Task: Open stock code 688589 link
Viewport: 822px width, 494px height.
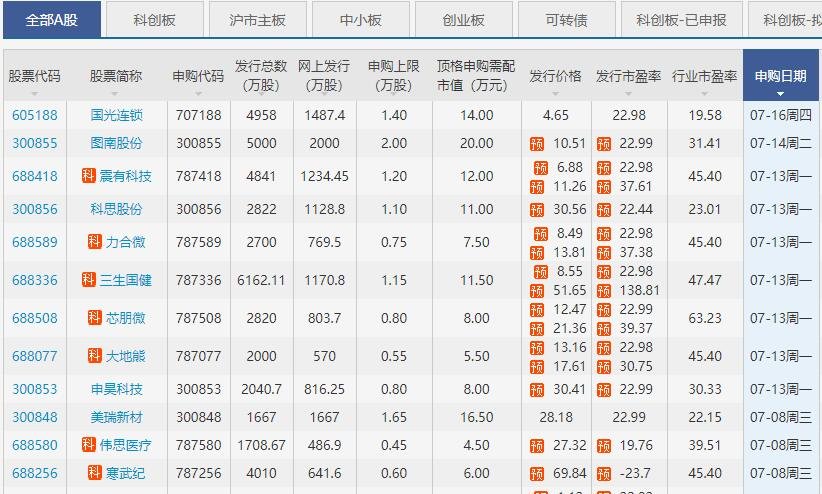Action: click(35, 242)
